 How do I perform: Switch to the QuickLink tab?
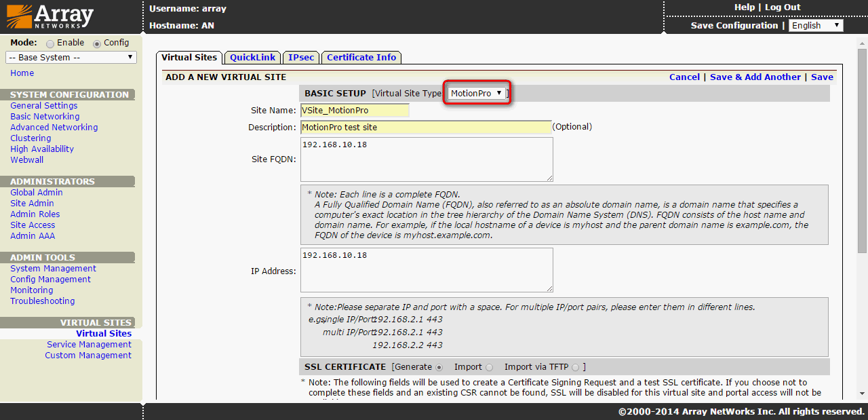pos(252,58)
